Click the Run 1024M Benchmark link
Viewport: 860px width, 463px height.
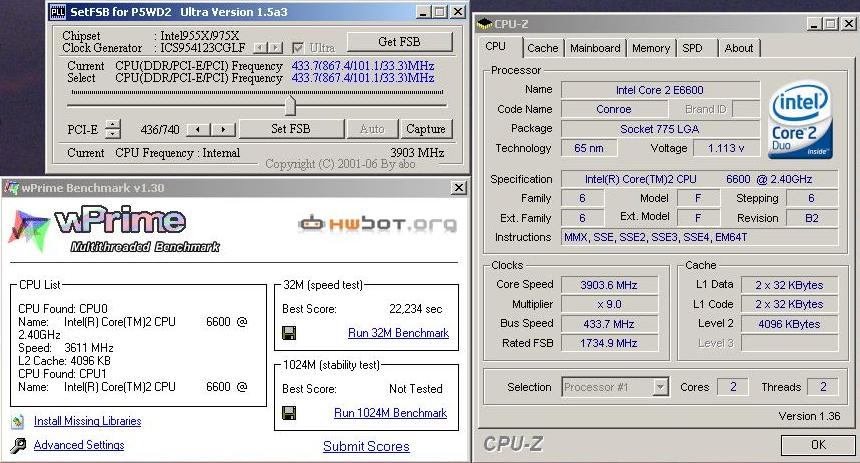[x=391, y=413]
